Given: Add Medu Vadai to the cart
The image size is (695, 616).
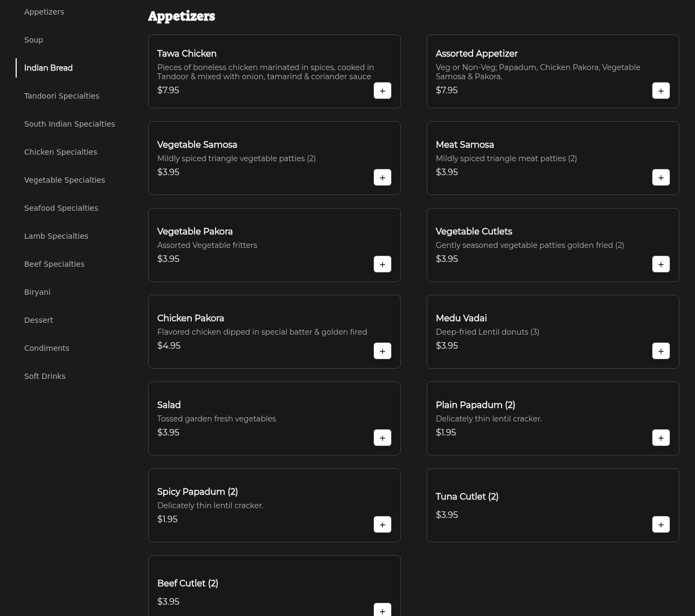Looking at the screenshot, I should [x=661, y=351].
